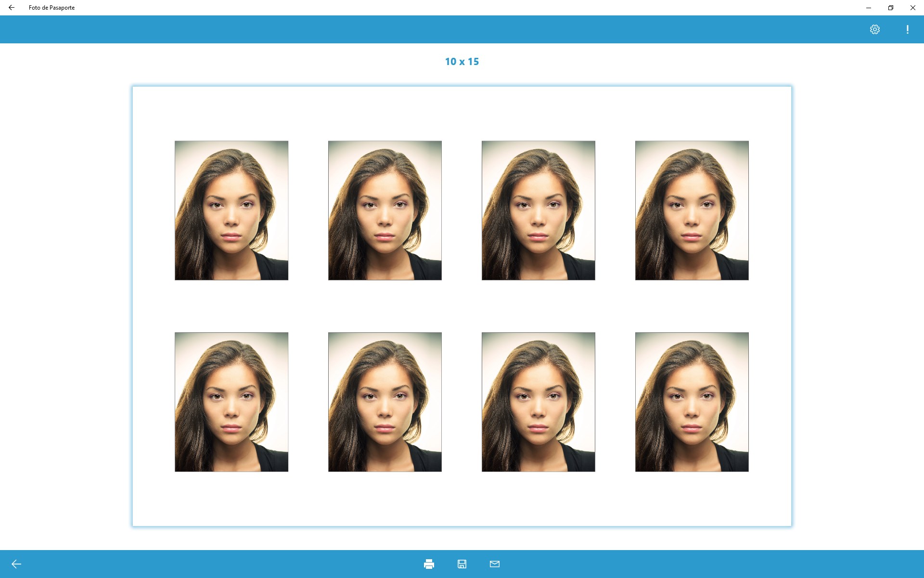
Task: Select the bottom-left passport photo
Action: tap(231, 402)
